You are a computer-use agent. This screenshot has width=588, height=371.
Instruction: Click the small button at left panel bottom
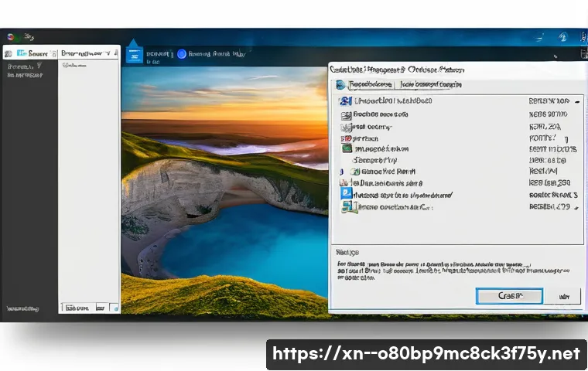[115, 307]
